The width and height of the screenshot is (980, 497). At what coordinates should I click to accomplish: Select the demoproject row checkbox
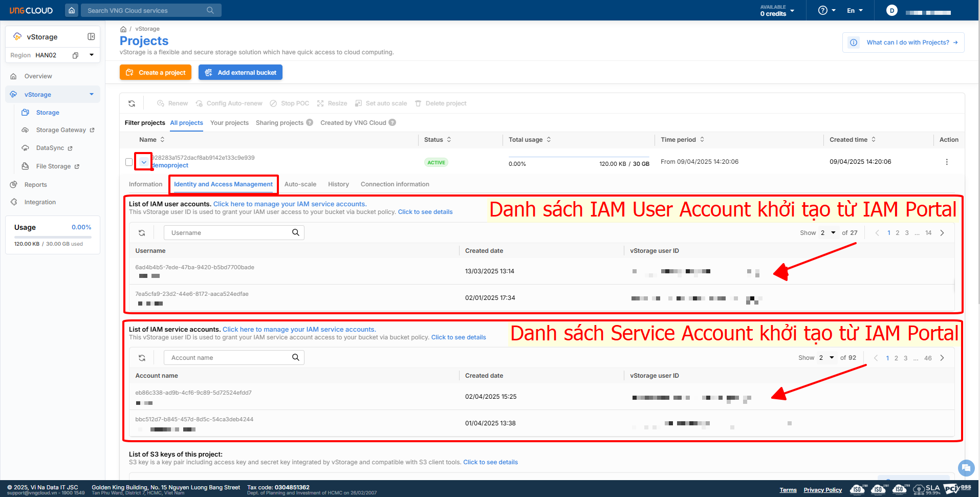click(x=129, y=162)
